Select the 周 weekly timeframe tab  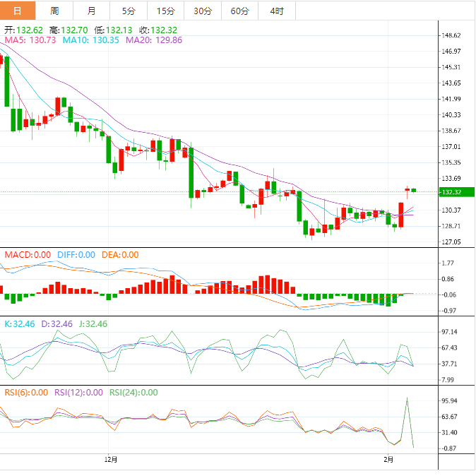pos(54,11)
